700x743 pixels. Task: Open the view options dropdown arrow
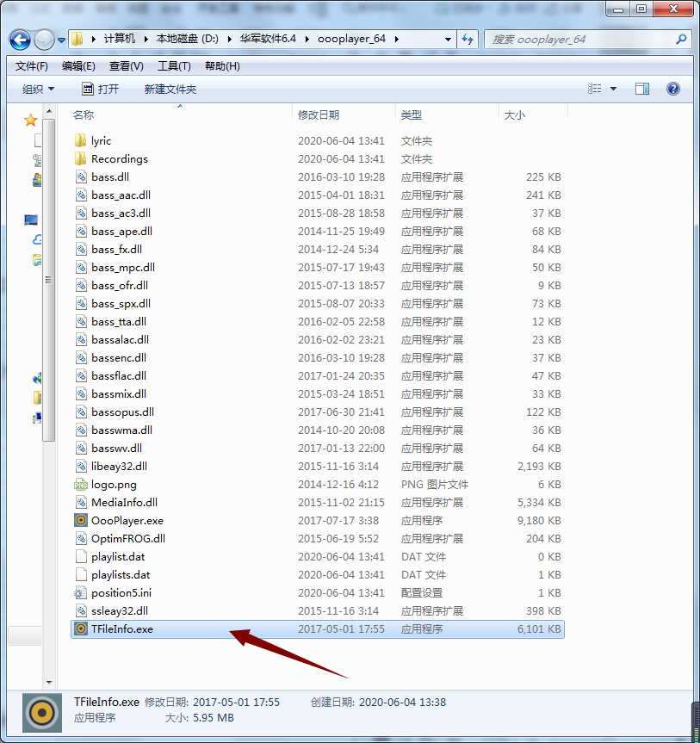pyautogui.click(x=613, y=89)
